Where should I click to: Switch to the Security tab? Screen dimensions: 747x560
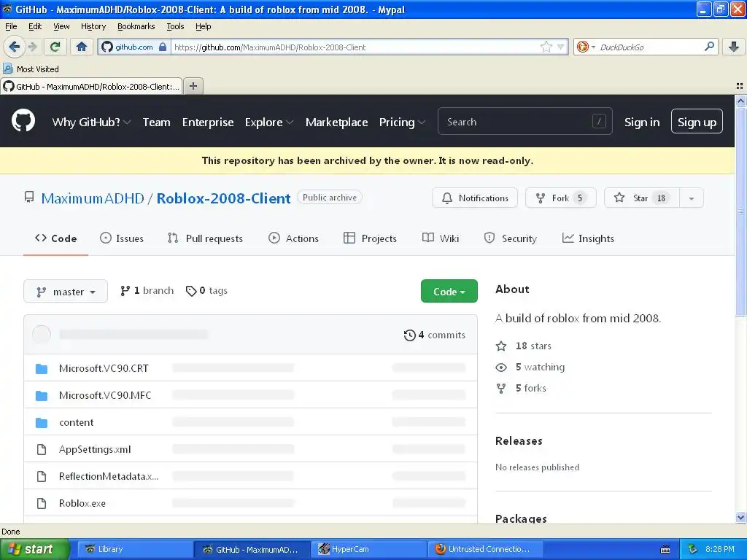[x=510, y=238]
